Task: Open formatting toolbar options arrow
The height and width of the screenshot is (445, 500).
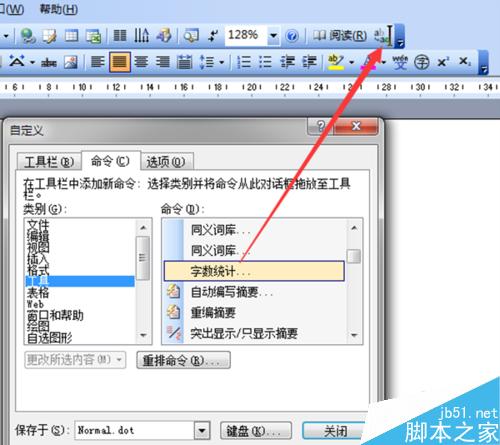Action: (x=484, y=63)
